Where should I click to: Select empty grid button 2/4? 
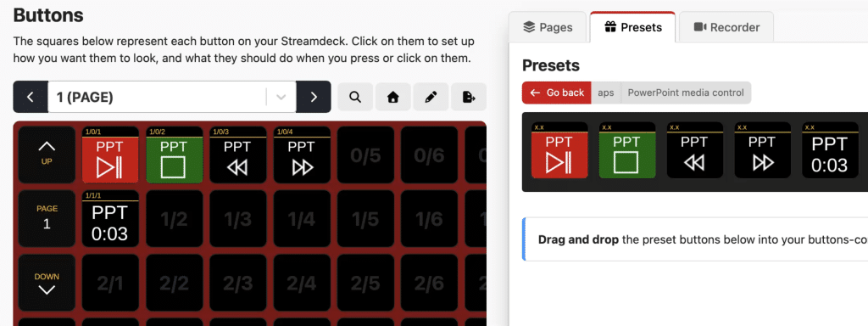click(x=302, y=282)
